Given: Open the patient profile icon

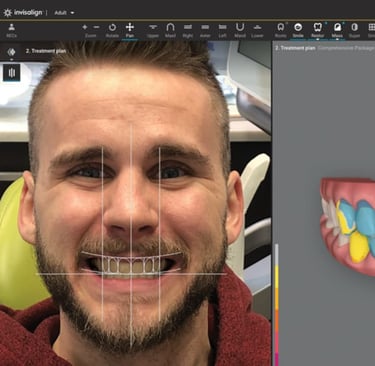Looking at the screenshot, I should click(11, 30).
